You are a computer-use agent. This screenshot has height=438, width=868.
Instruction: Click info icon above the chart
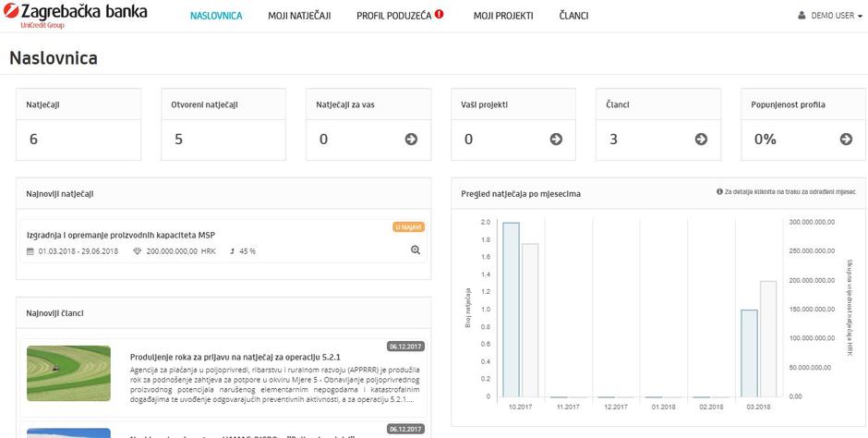(719, 192)
